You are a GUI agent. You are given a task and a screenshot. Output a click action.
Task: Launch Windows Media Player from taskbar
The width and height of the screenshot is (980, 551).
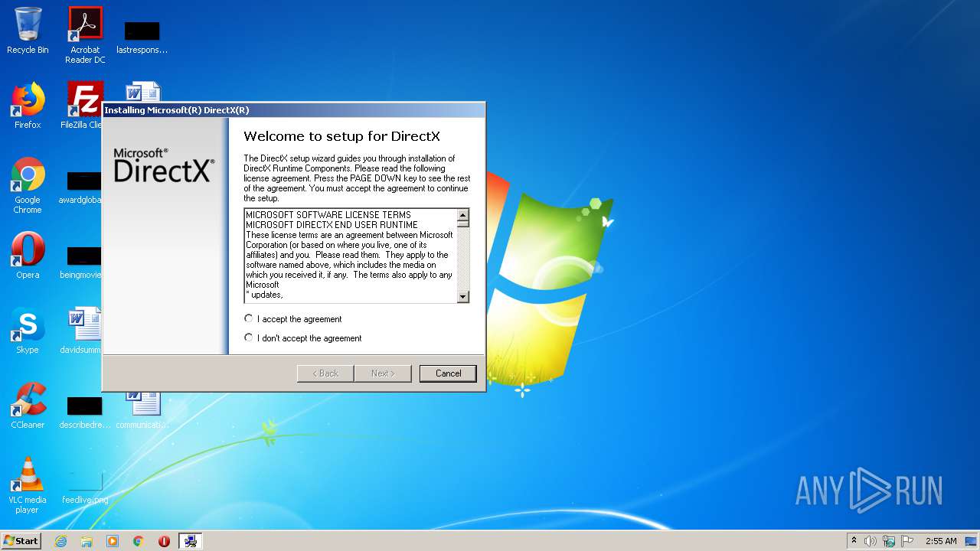113,541
